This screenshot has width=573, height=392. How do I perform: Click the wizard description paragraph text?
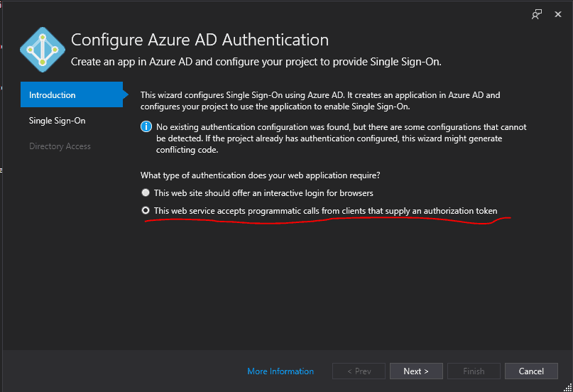(x=320, y=100)
